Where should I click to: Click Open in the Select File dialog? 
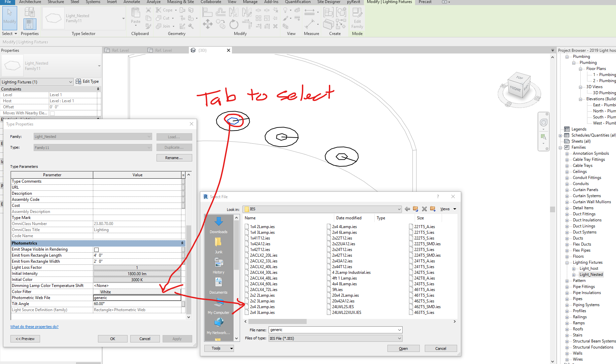point(403,348)
